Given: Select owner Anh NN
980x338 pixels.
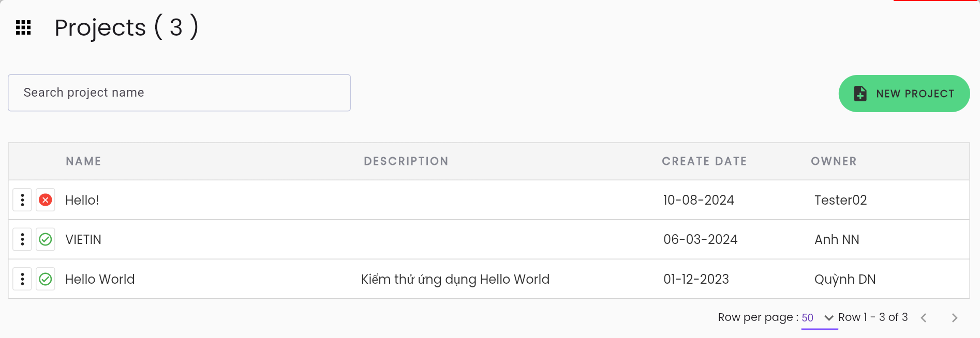Looking at the screenshot, I should (x=837, y=239).
